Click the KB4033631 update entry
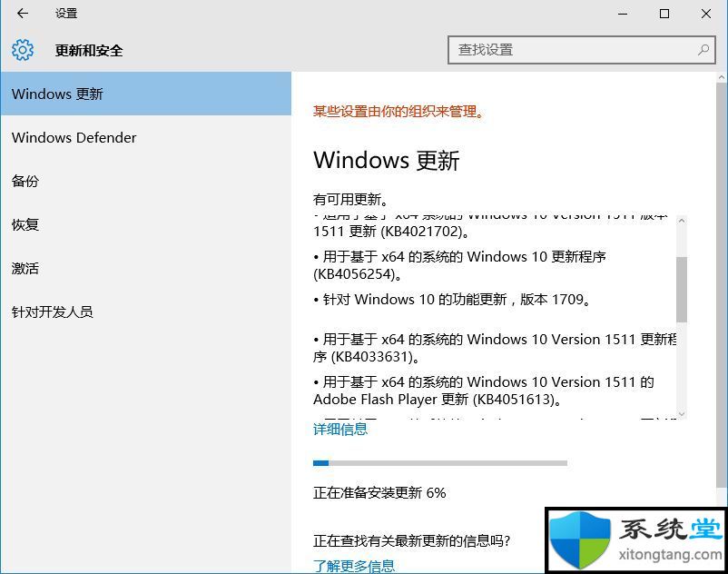 point(495,348)
